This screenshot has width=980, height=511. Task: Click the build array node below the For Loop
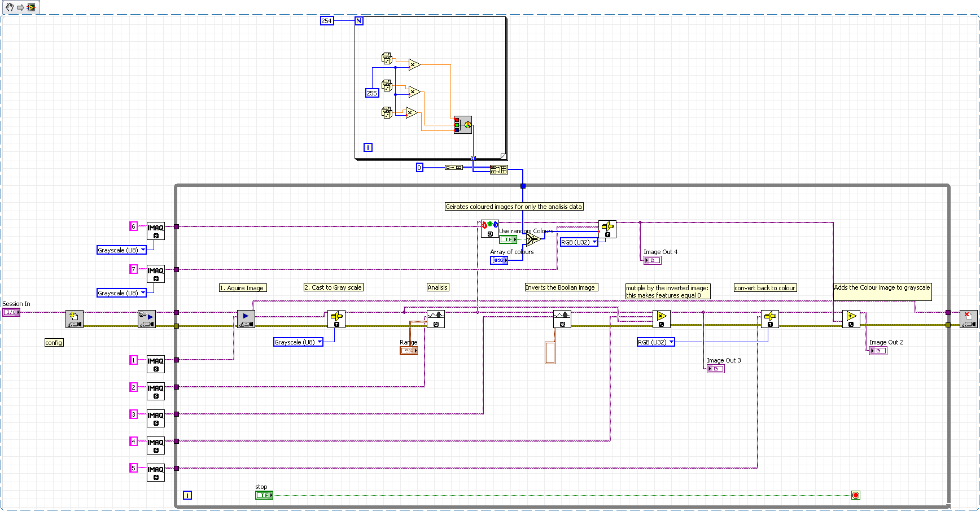click(499, 169)
